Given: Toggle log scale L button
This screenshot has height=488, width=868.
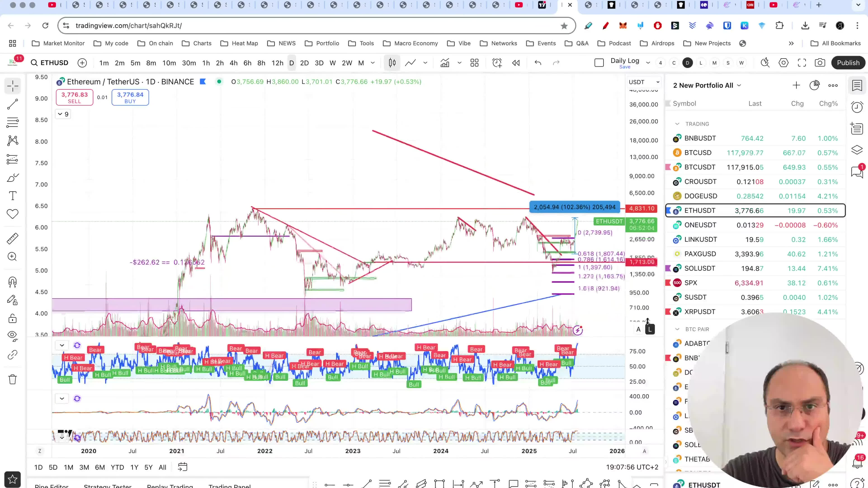Looking at the screenshot, I should coord(650,330).
